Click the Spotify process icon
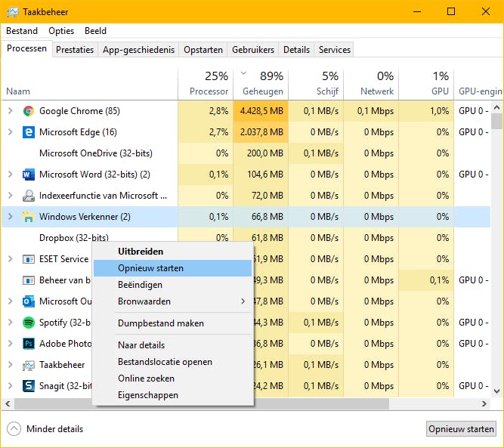Viewport: 504px width, 448px height. coord(29,323)
